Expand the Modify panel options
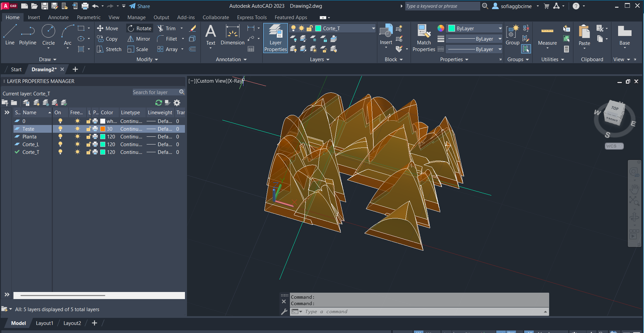 (x=147, y=59)
